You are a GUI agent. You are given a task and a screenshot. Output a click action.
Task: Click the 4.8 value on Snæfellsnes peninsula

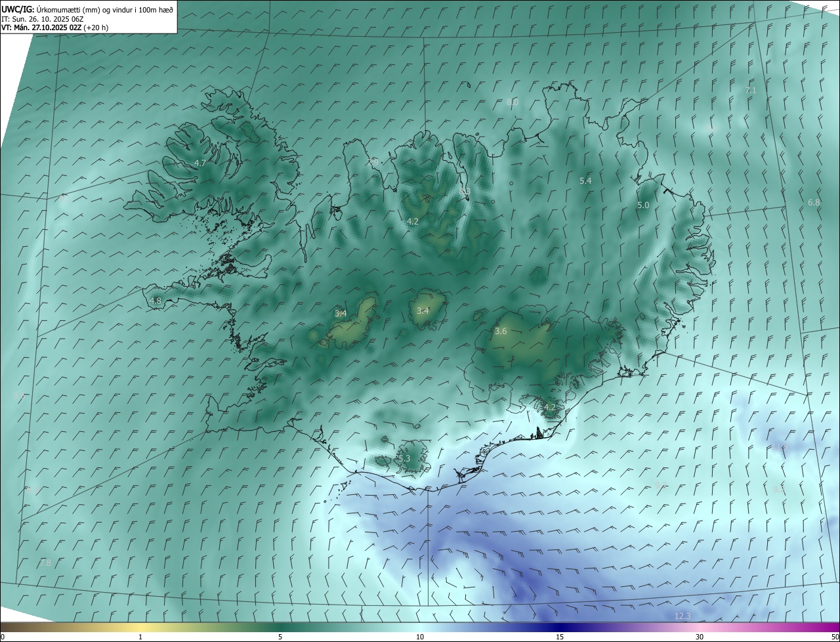tap(156, 301)
